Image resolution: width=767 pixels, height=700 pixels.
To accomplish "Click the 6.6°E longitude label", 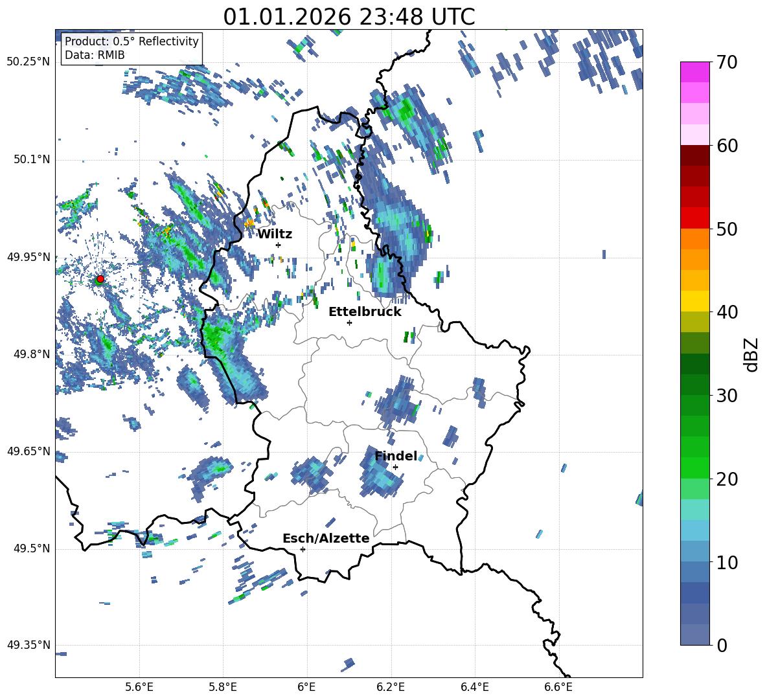I will pos(558,687).
